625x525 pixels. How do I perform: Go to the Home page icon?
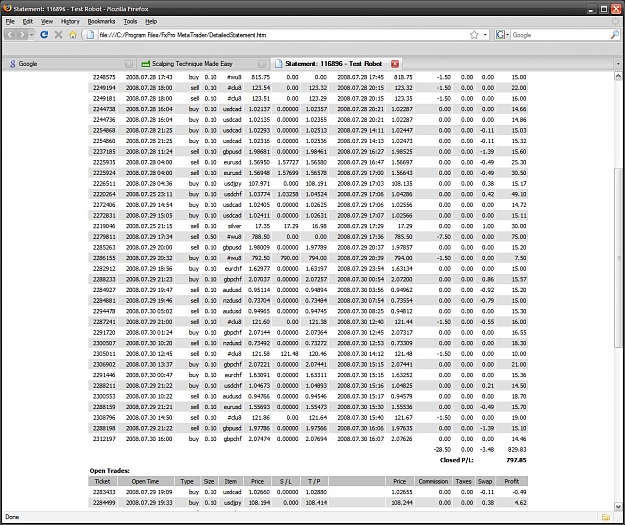coord(73,35)
